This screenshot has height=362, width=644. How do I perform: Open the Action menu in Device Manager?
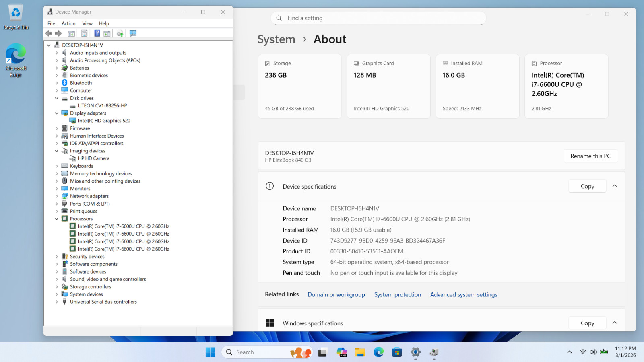[x=68, y=23]
